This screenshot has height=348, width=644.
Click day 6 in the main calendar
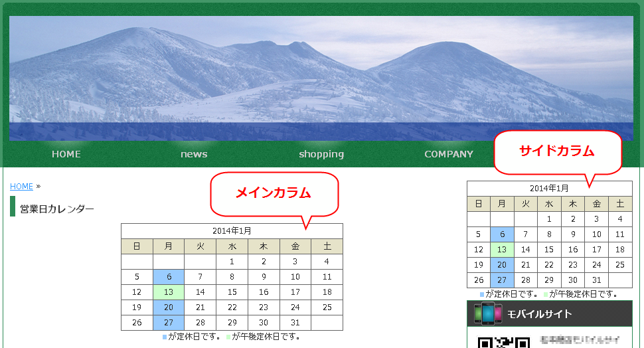[169, 277]
